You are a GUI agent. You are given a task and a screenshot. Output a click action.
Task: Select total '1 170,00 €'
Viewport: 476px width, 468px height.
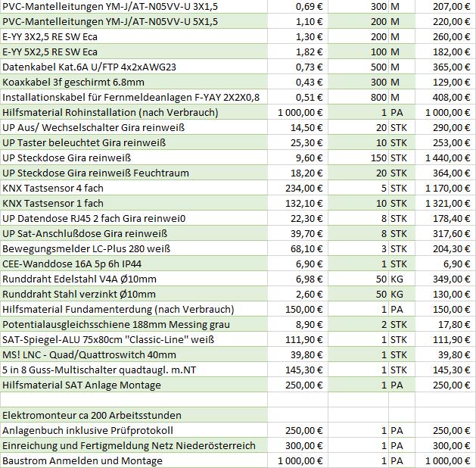click(448, 189)
